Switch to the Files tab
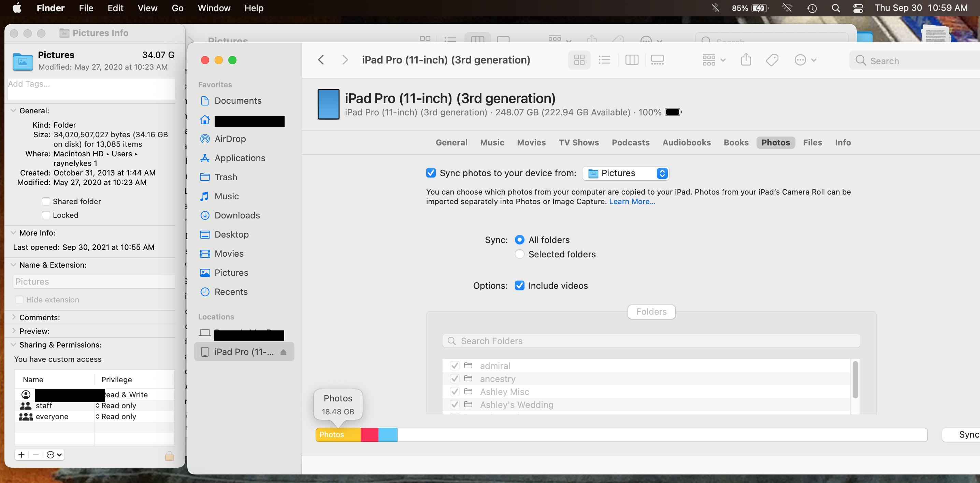This screenshot has height=483, width=980. pos(812,142)
